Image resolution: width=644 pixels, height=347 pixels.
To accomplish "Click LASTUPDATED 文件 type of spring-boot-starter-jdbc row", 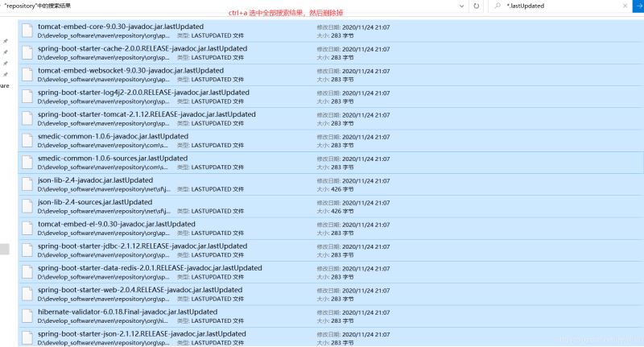I will (217, 255).
